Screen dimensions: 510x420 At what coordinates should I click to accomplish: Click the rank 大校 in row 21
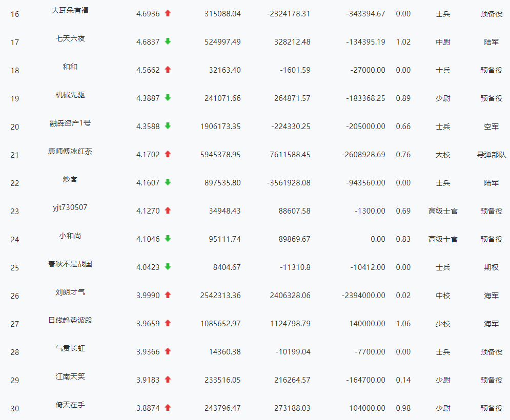[443, 155]
